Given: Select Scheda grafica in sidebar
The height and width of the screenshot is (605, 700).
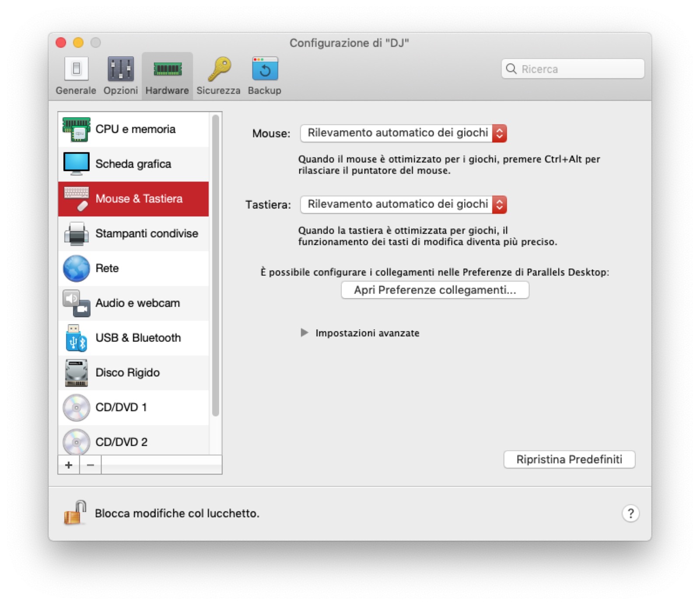Looking at the screenshot, I should (x=133, y=164).
